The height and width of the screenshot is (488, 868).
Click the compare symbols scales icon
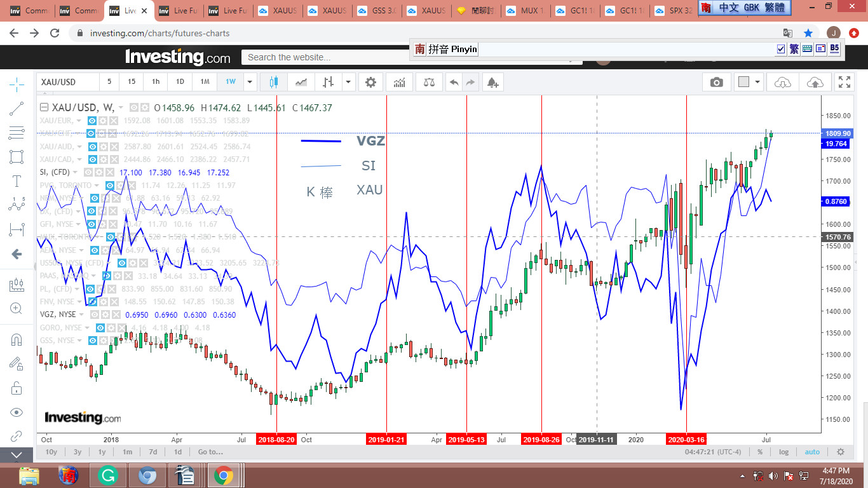[x=429, y=82]
